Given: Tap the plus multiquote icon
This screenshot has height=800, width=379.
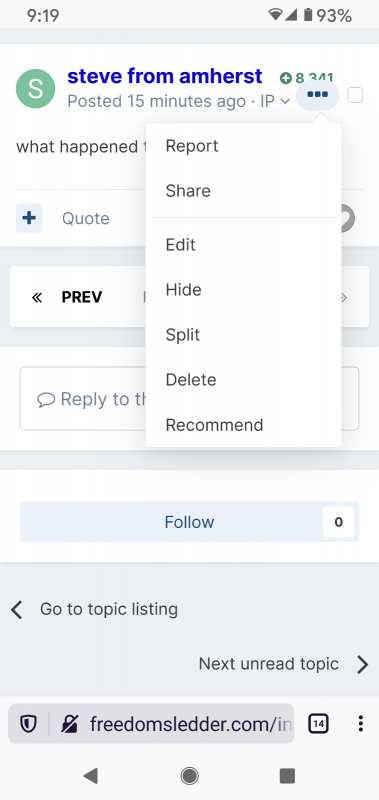Looking at the screenshot, I should pyautogui.click(x=29, y=218).
